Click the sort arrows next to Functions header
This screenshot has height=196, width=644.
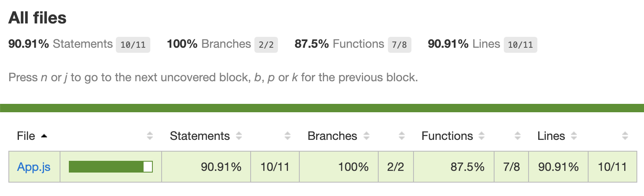(482, 136)
